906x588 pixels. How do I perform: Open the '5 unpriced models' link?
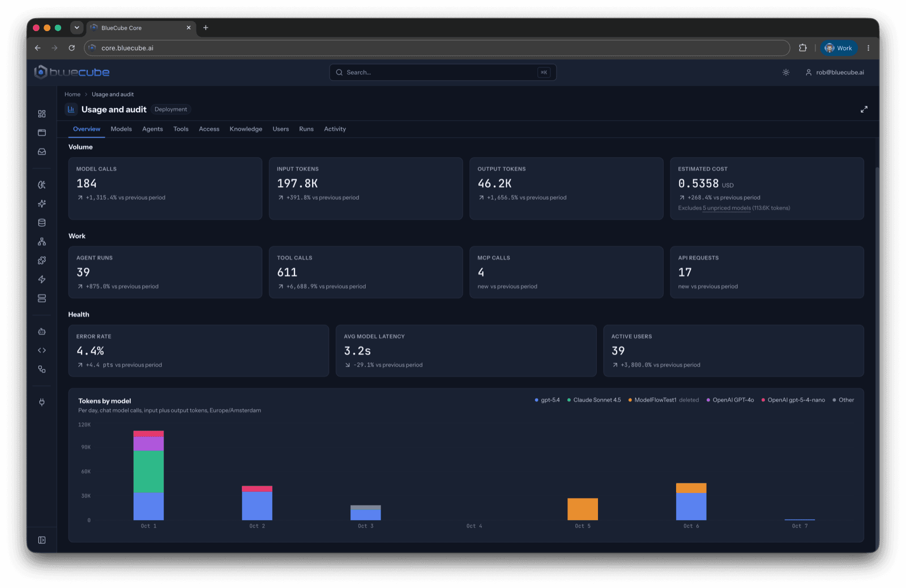coord(726,208)
